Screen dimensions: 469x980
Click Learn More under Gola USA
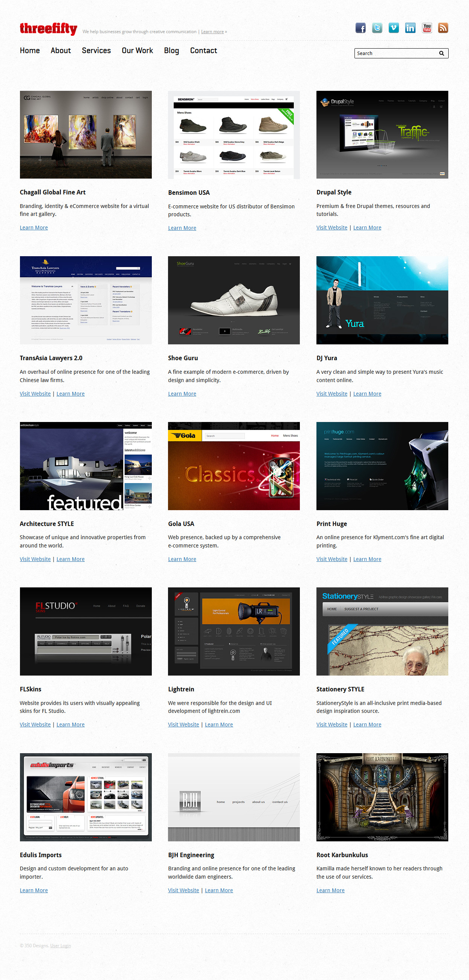pyautogui.click(x=182, y=559)
